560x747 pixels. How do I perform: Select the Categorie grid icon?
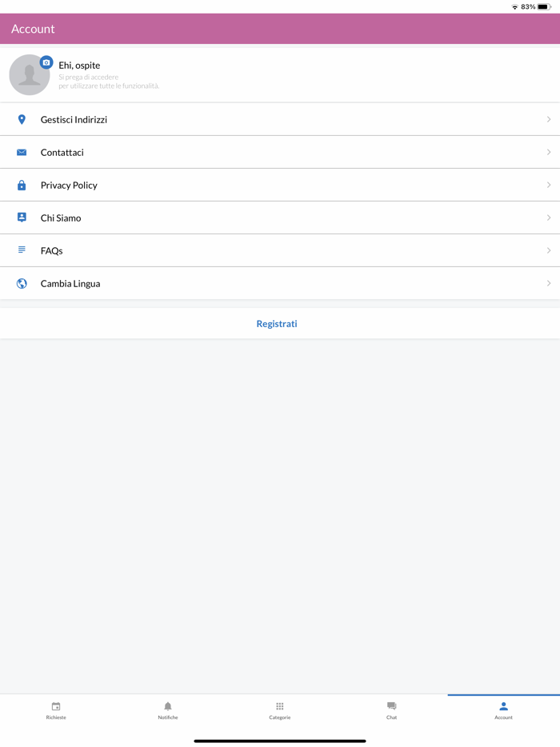[x=279, y=706]
